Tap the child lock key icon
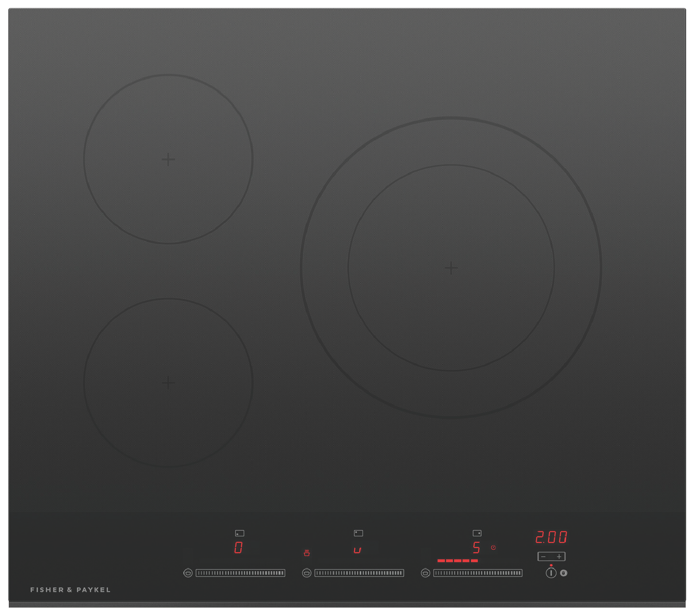 [563, 573]
